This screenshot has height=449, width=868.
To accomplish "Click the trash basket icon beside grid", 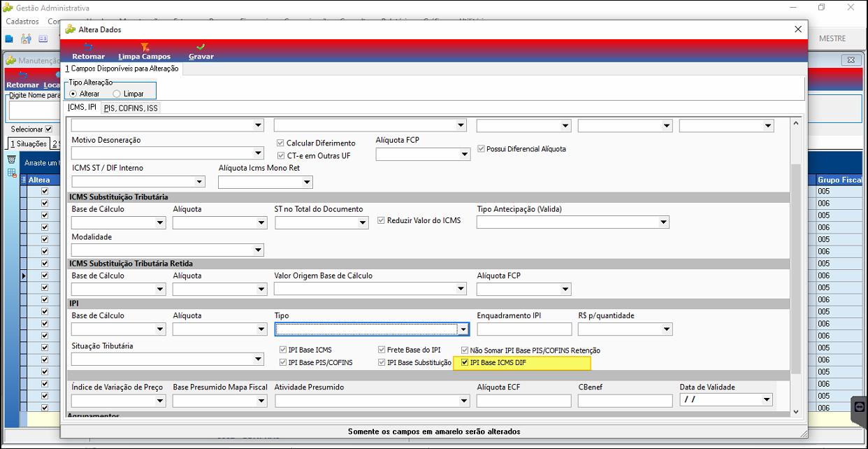I will click(x=12, y=160).
